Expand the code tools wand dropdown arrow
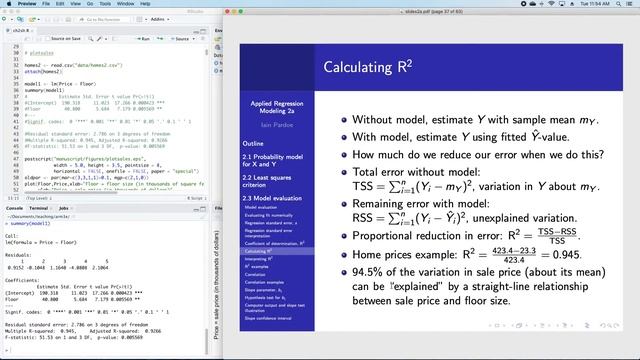 [x=106, y=39]
